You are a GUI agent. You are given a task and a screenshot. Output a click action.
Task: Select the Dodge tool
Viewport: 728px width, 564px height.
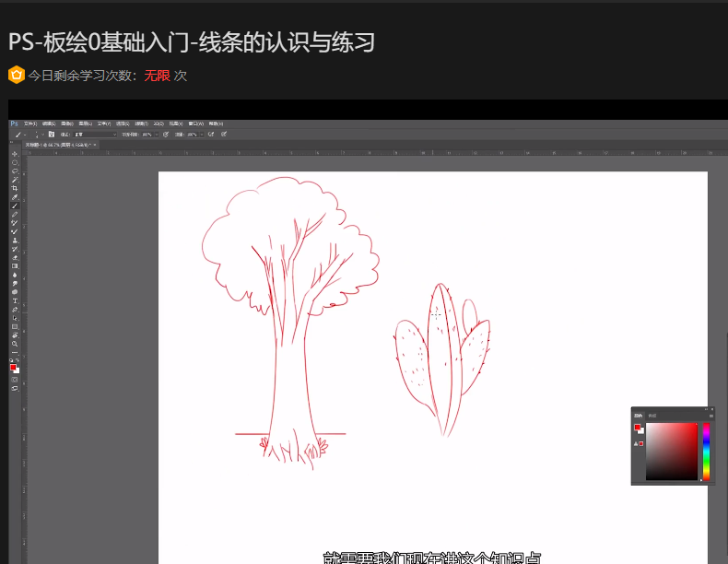[15, 283]
